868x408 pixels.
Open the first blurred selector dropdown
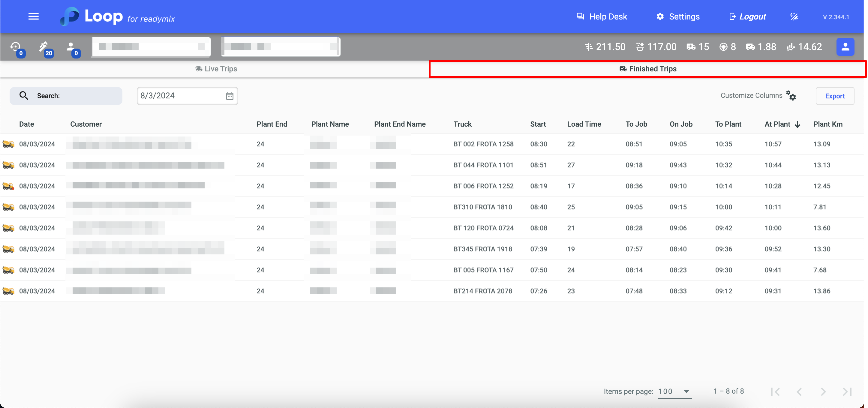click(151, 47)
